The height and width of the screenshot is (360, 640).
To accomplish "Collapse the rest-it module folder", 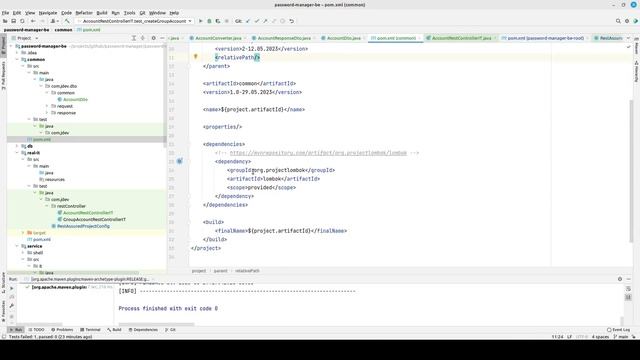I will 17,153.
